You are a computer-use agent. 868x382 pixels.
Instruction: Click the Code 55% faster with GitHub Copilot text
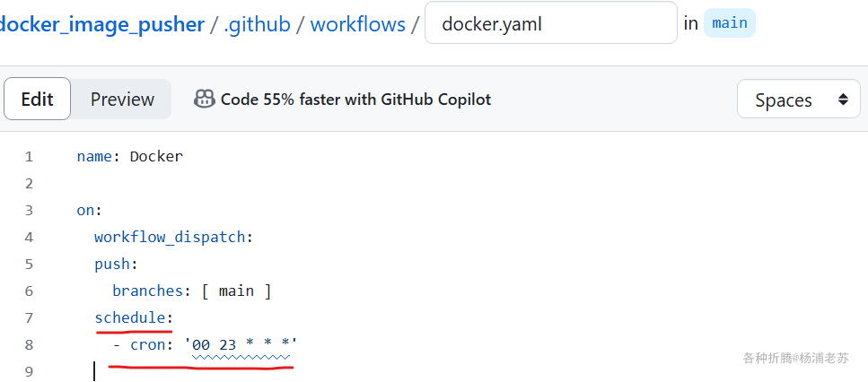click(x=356, y=100)
